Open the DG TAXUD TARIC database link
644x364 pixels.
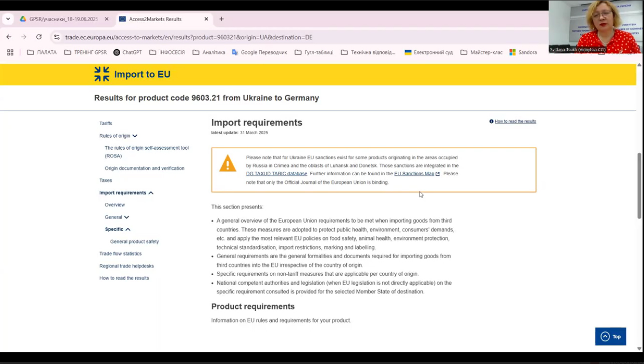click(x=276, y=174)
